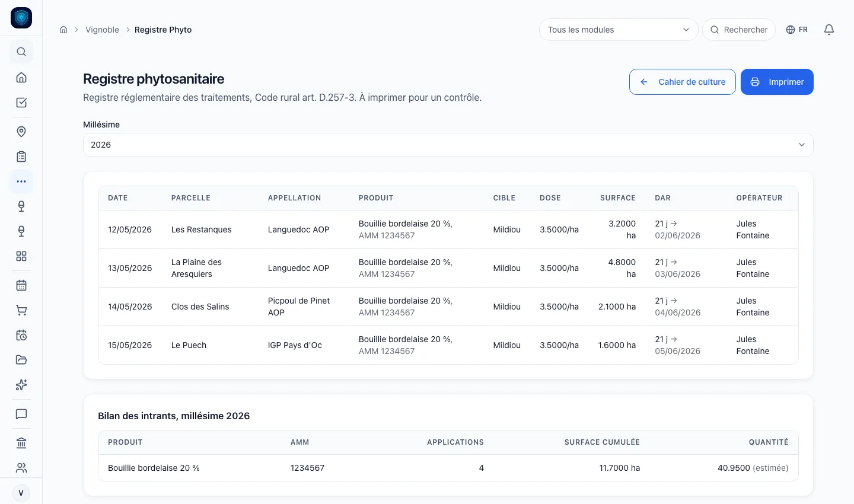Click the Imprimer button
The width and height of the screenshot is (854, 504).
pos(777,82)
